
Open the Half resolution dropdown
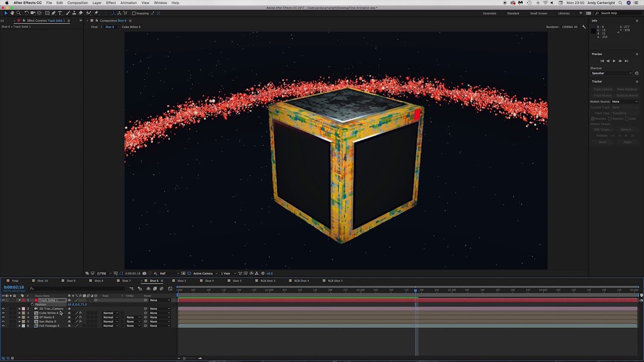169,274
